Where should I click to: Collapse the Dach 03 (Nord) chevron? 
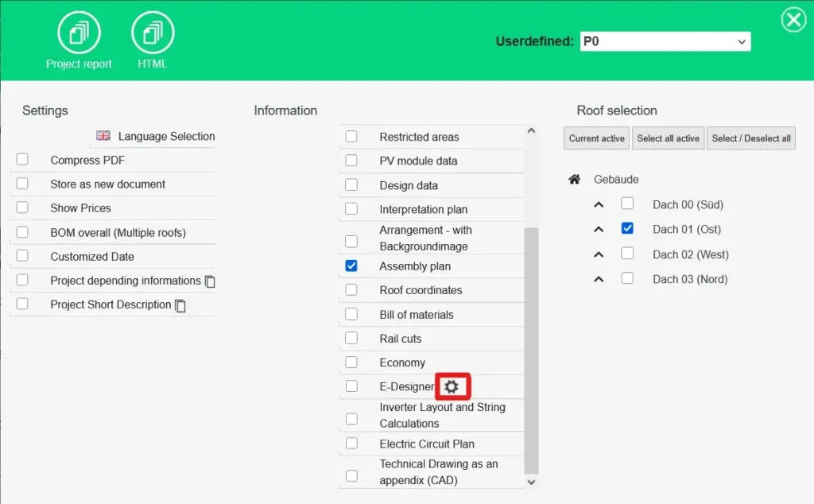click(x=599, y=279)
